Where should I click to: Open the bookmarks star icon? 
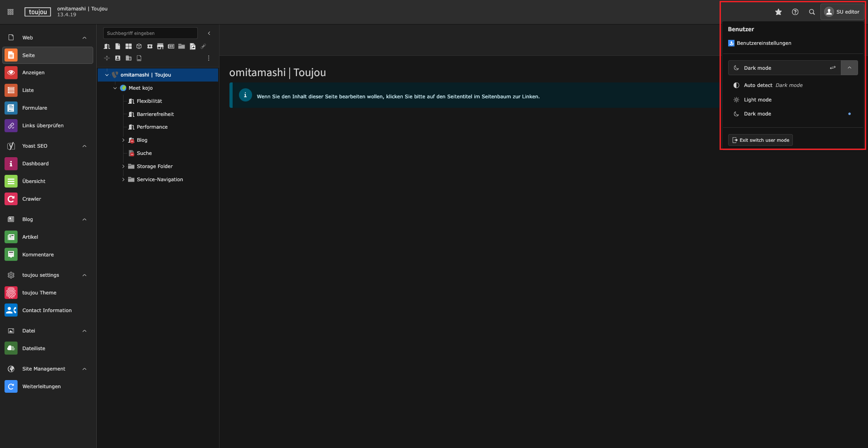click(x=778, y=12)
